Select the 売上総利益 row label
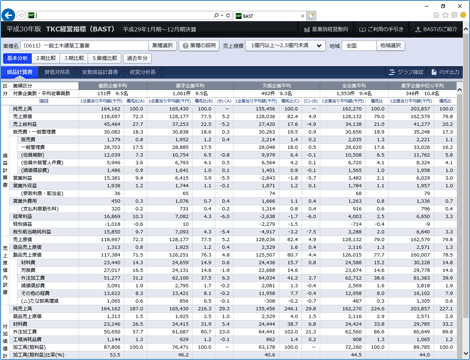 (25, 124)
